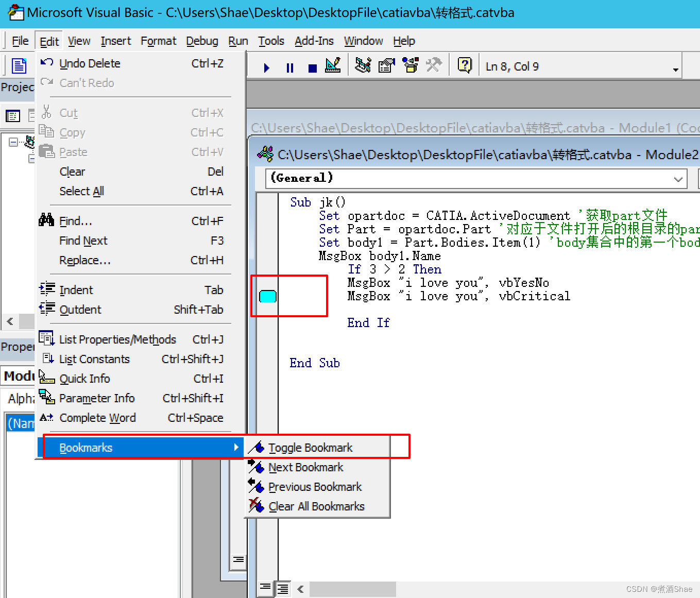The height and width of the screenshot is (598, 700).
Task: Switch to Procedure View button
Action: [265, 587]
